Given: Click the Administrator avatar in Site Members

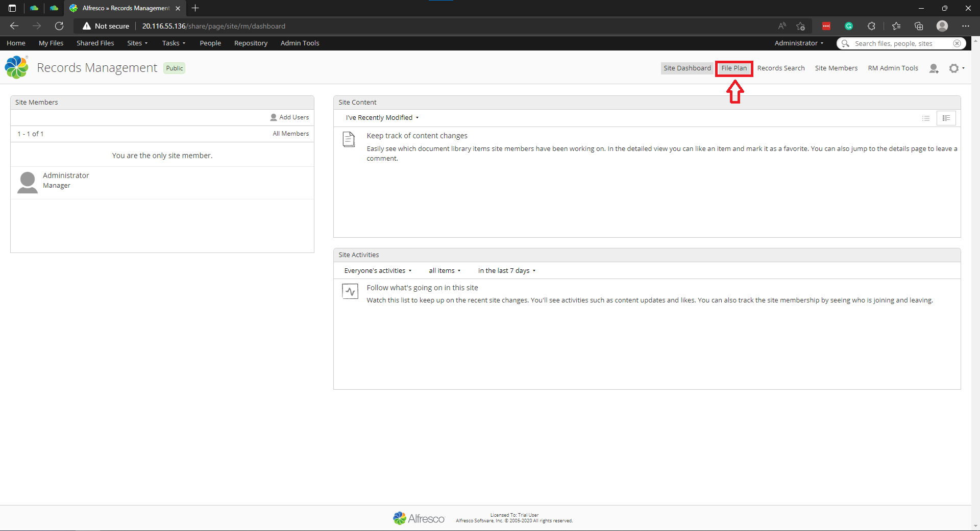Looking at the screenshot, I should (x=28, y=182).
